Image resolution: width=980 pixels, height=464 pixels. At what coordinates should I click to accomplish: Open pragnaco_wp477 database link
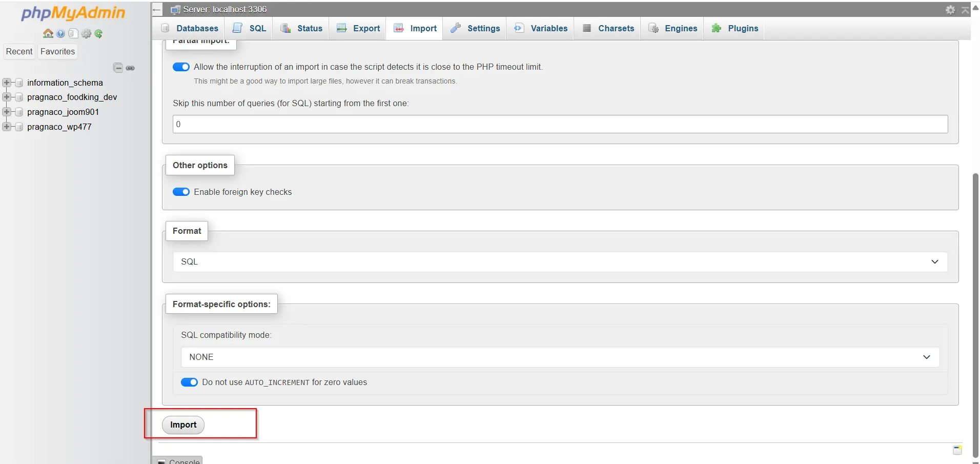(x=59, y=127)
